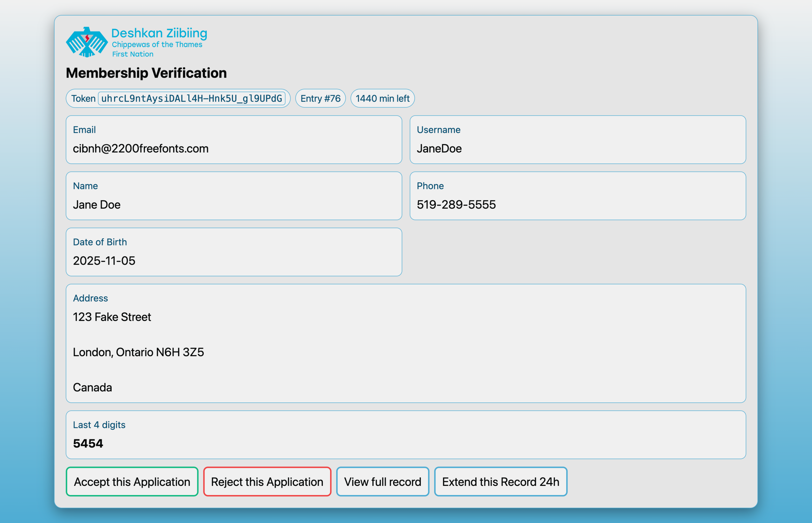Click the Entry #76 badge
The height and width of the screenshot is (523, 812).
tap(320, 99)
